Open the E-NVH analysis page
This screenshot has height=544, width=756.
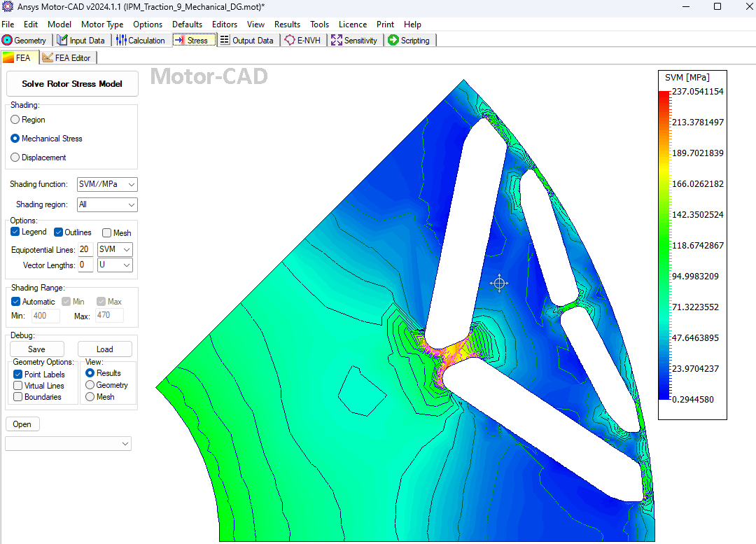click(302, 41)
